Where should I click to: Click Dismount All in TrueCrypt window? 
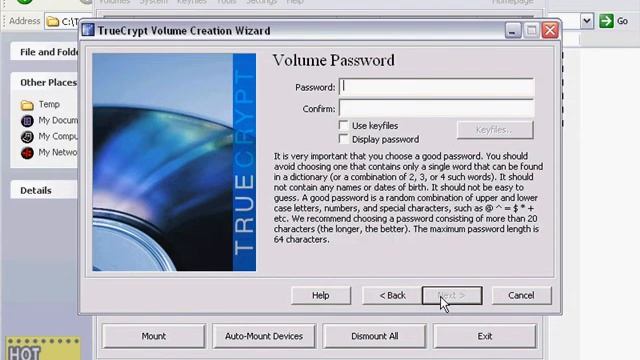click(x=375, y=336)
